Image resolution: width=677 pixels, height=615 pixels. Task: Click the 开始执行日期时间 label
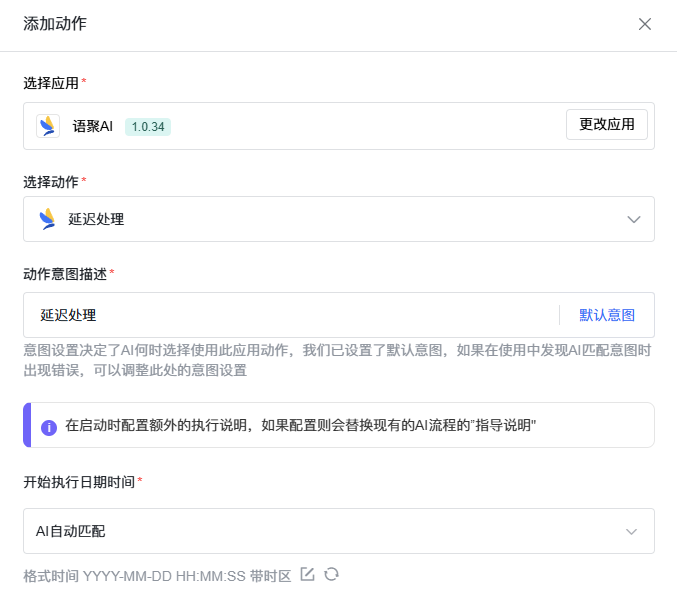pos(79,482)
